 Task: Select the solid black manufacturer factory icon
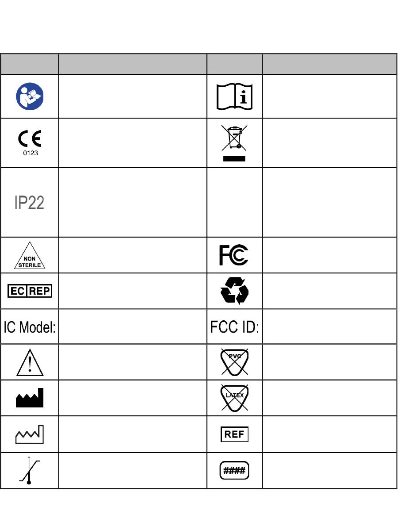(30, 397)
